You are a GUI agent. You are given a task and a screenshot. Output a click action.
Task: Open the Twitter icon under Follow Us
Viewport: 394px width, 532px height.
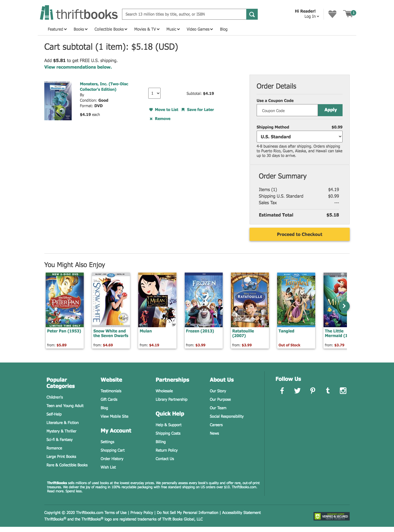pos(297,391)
